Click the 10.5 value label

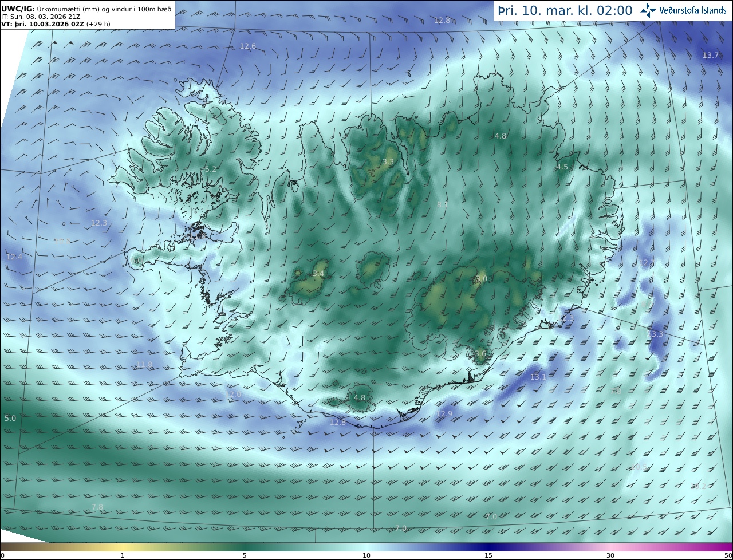click(640, 467)
